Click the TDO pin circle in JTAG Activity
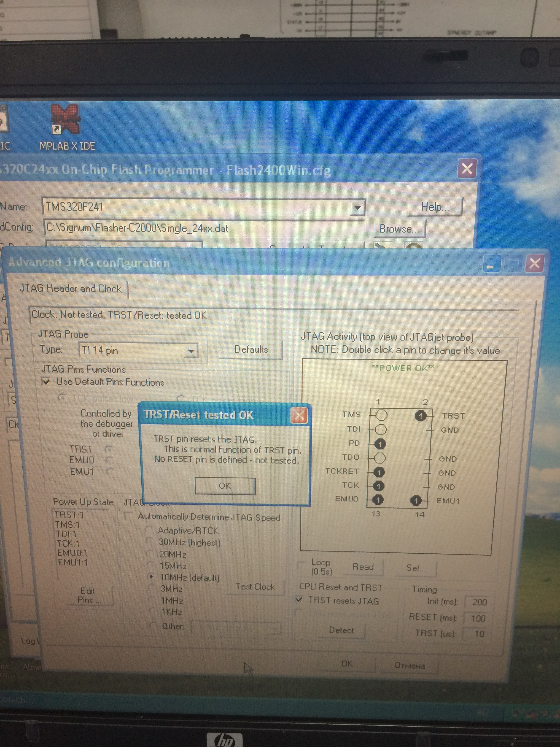Screen dimensions: 560x747 point(380,458)
